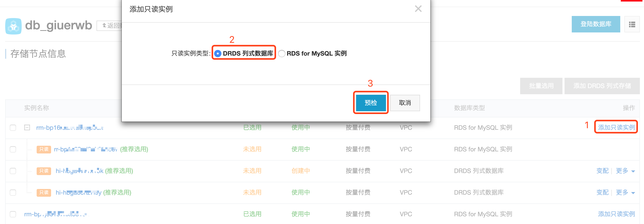Image resolution: width=644 pixels, height=224 pixels.
Task: Click 存储节点信息 section heading
Action: tap(38, 54)
